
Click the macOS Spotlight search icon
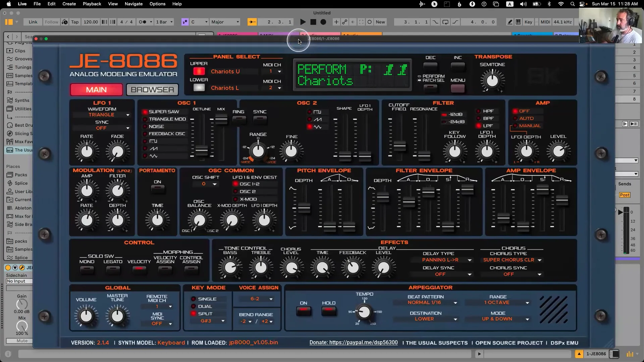click(x=573, y=4)
